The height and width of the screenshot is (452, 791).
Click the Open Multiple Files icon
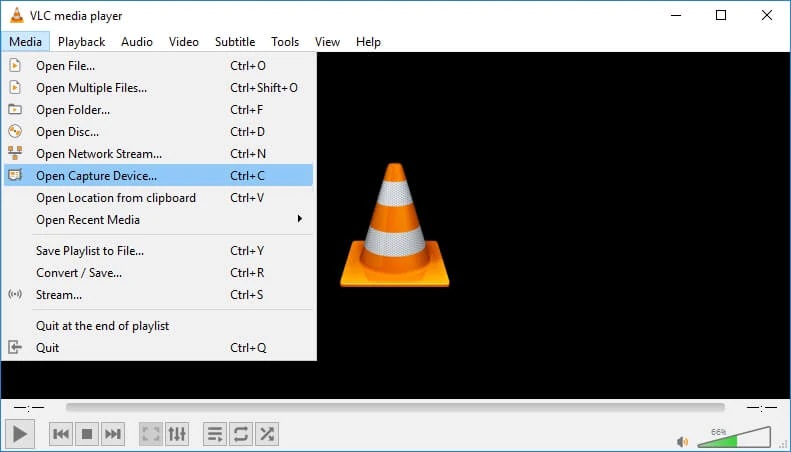pos(15,88)
